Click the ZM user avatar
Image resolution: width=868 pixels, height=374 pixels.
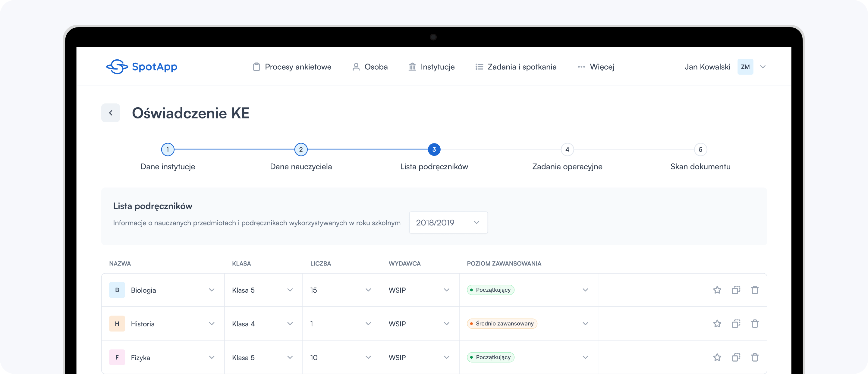(x=745, y=67)
